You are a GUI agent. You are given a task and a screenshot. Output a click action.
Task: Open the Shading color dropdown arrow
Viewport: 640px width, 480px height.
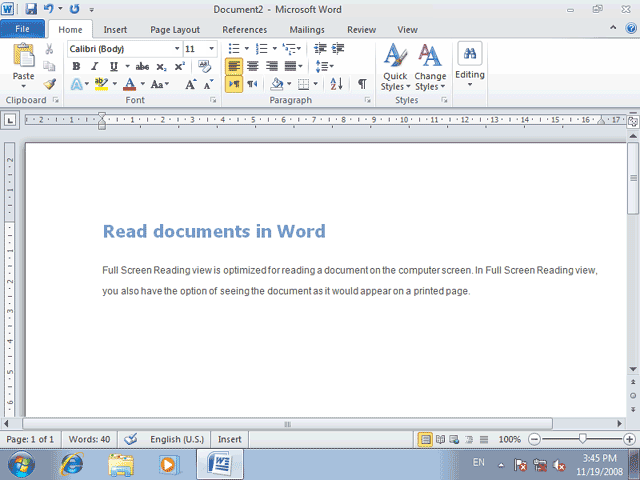289,84
